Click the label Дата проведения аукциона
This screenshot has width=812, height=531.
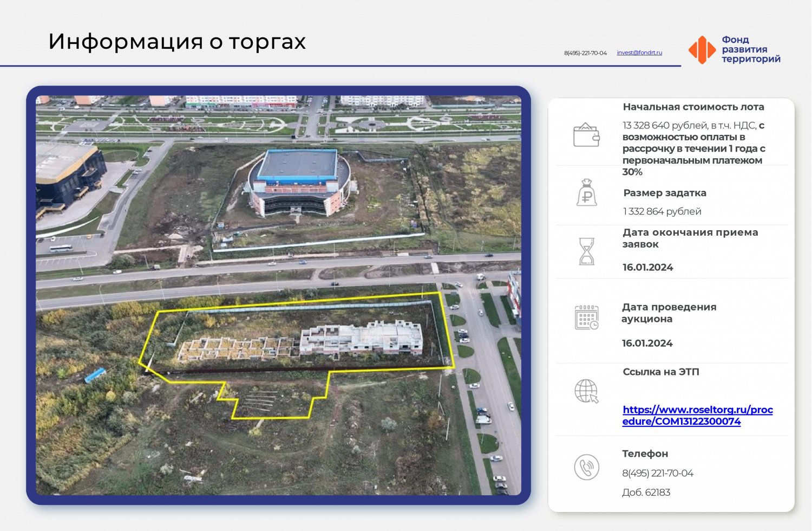(669, 313)
